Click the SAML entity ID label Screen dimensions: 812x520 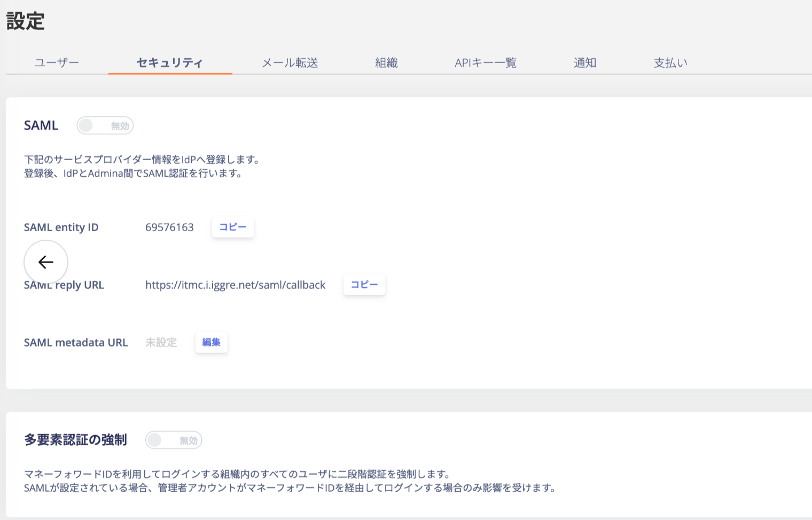tap(61, 227)
